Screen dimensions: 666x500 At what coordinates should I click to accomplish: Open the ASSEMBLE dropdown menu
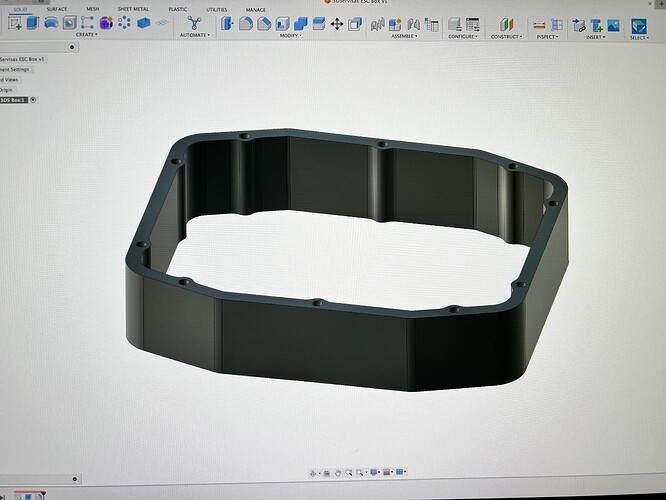[404, 36]
